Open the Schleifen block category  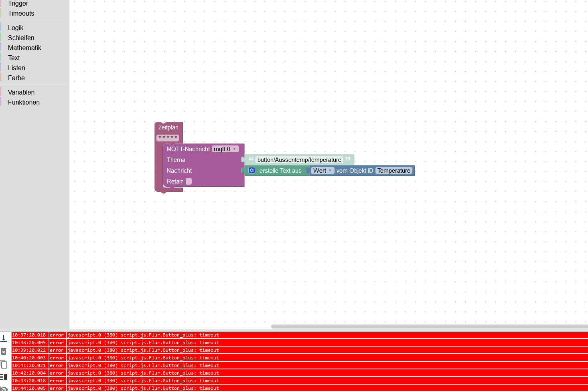(21, 38)
